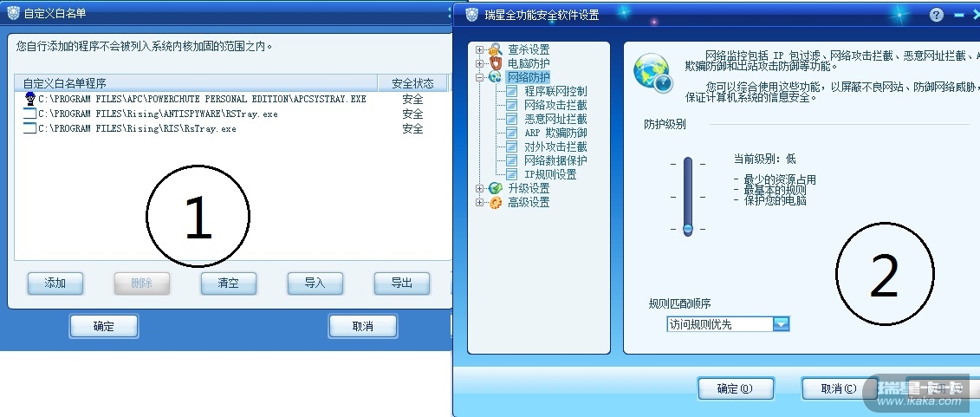The width and height of the screenshot is (980, 417).
Task: Click 添加 button in whitelist window
Action: 55,283
